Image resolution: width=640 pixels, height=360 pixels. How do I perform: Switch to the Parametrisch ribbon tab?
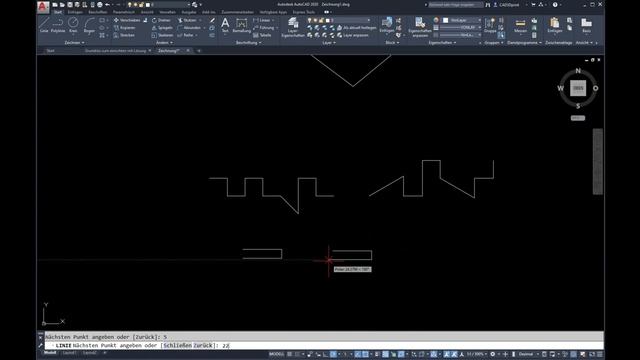(x=124, y=12)
